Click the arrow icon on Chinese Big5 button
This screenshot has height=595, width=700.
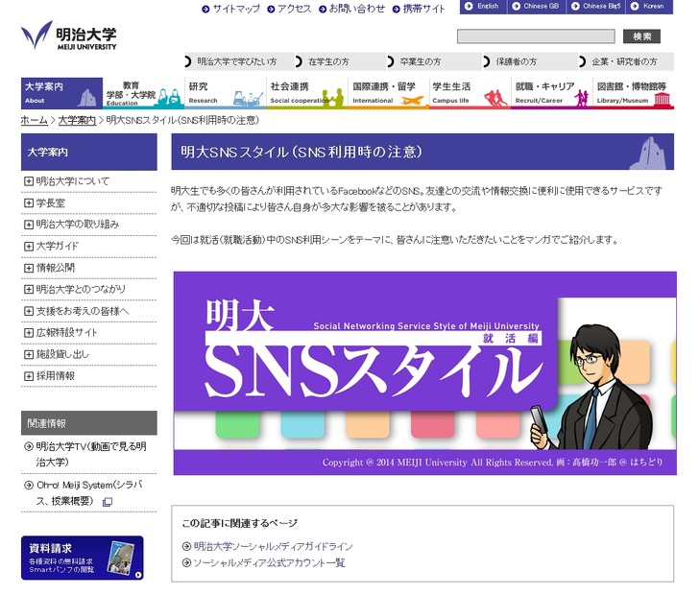(575, 7)
